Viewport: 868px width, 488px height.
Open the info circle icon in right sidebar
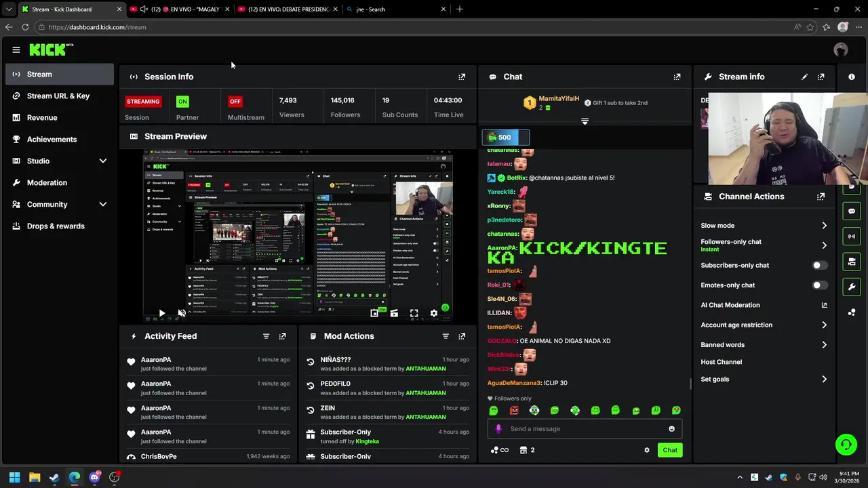pos(852,77)
